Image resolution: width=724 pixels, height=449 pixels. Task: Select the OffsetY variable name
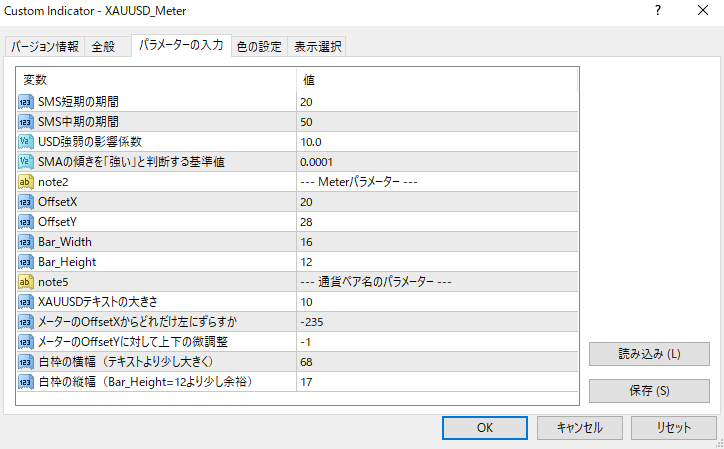click(57, 222)
